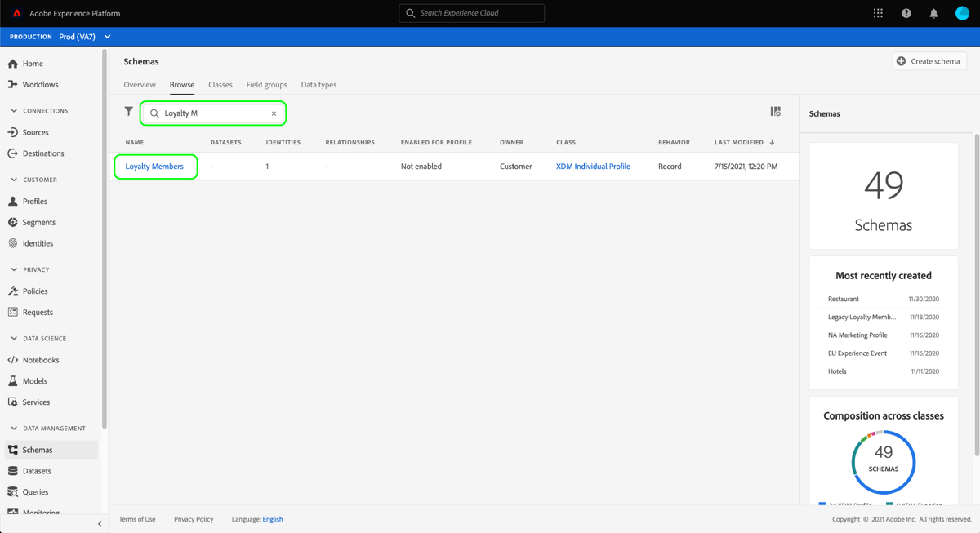Collapse the left navigation rail
Image resolution: width=980 pixels, height=533 pixels.
point(100,523)
